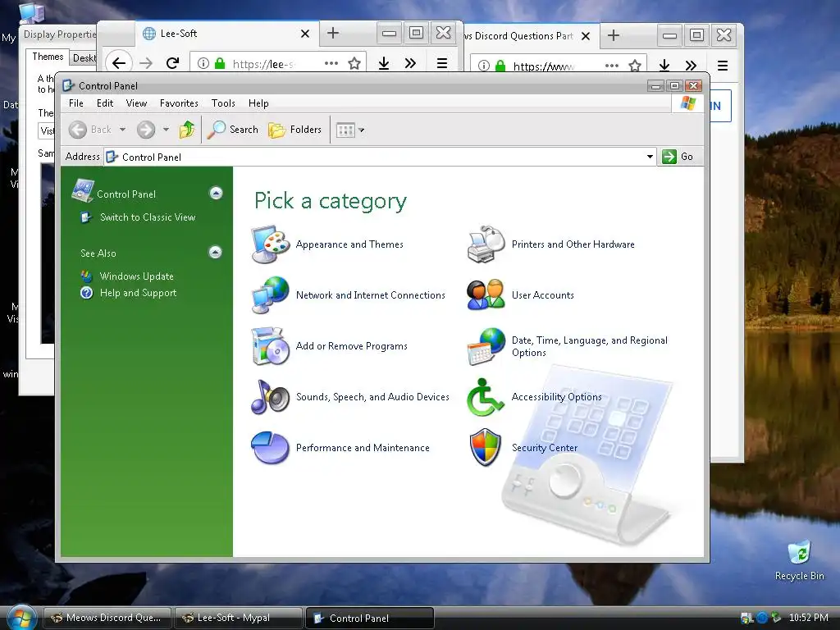The height and width of the screenshot is (630, 840).
Task: Open new tab in Discord Questions browser
Action: pyautogui.click(x=614, y=35)
